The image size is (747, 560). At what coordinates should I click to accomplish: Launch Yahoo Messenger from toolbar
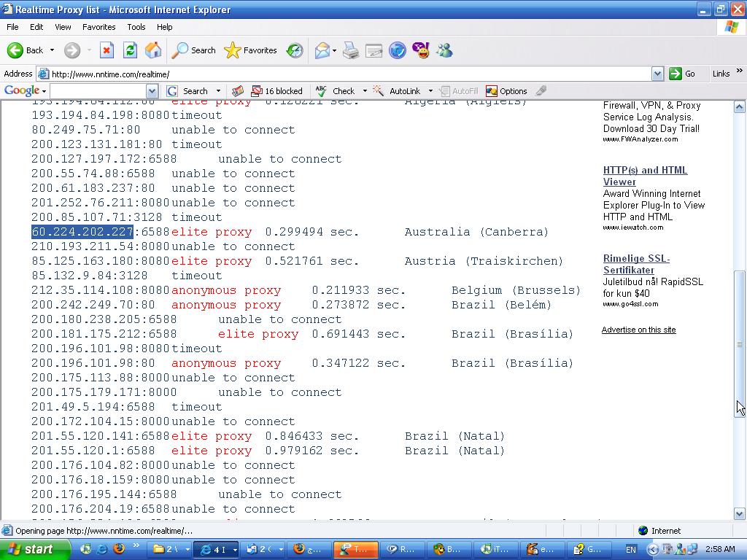[x=421, y=50]
